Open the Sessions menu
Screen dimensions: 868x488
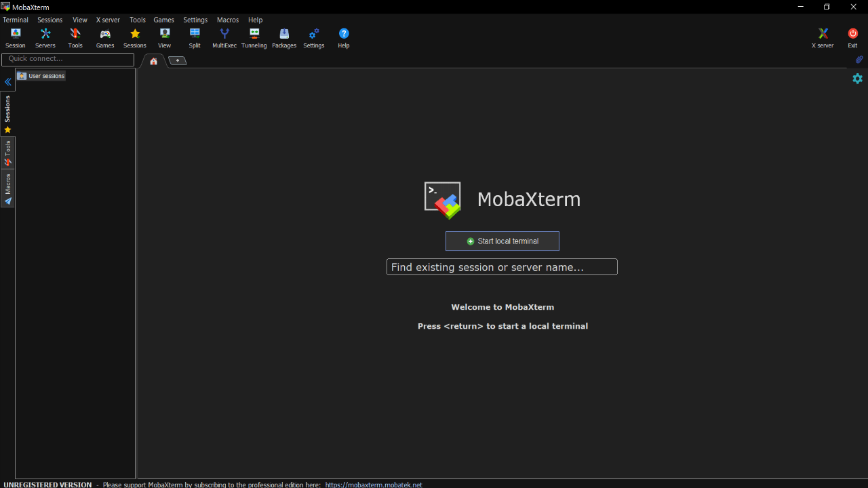click(50, 20)
